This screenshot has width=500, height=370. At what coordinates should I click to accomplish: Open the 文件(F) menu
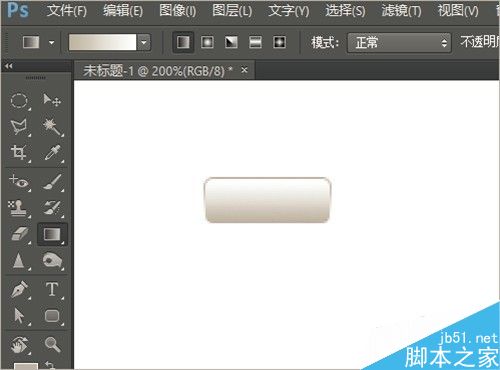click(x=67, y=11)
